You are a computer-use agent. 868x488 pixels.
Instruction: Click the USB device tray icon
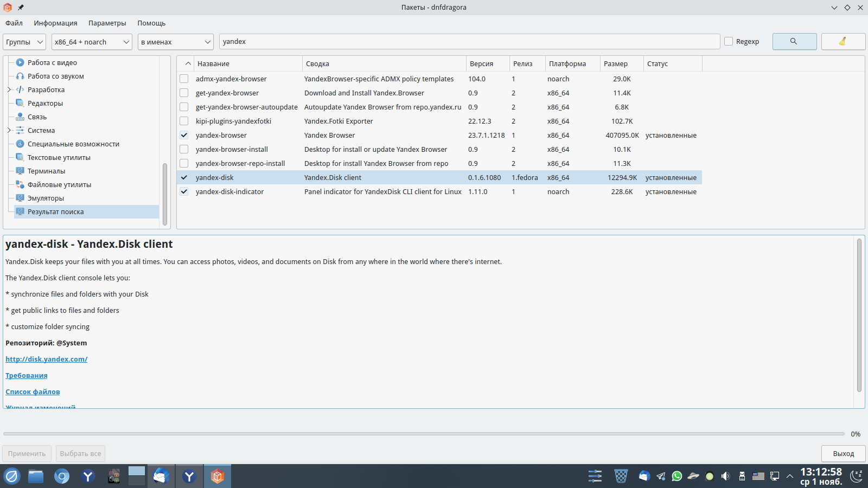[x=742, y=476]
